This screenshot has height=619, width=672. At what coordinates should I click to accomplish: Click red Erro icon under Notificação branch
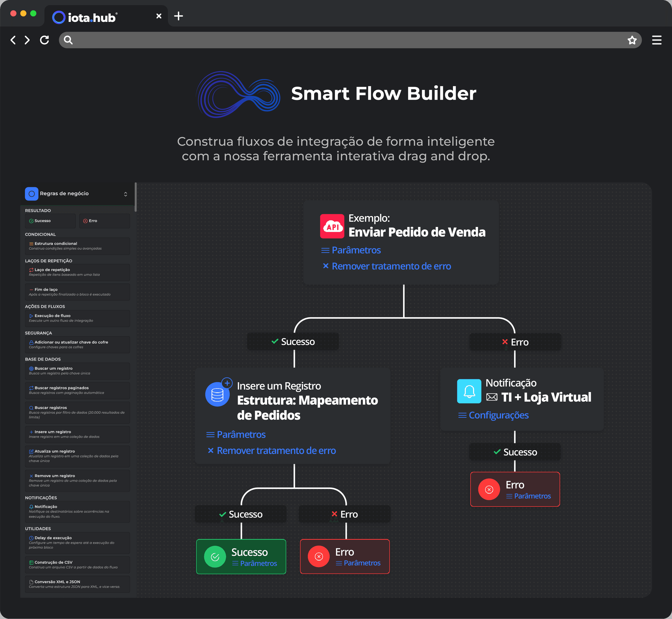(x=489, y=489)
